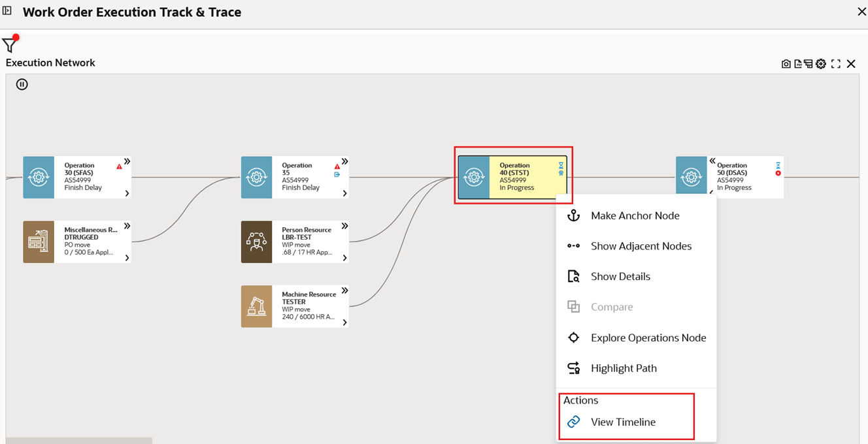Viewport: 868px width, 444px height.
Task: Click Operation 40 (STST) gear icon
Action: pos(474,177)
